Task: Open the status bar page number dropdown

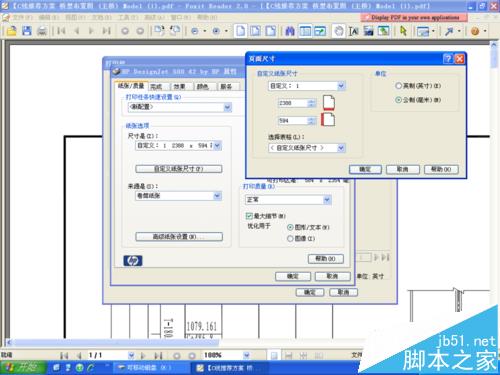Action: [131, 356]
